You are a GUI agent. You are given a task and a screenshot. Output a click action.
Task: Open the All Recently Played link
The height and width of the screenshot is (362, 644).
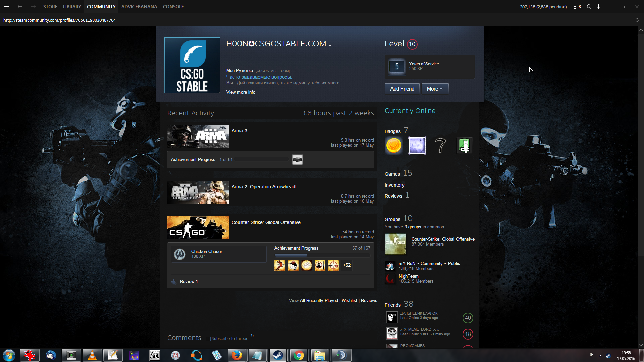[319, 300]
